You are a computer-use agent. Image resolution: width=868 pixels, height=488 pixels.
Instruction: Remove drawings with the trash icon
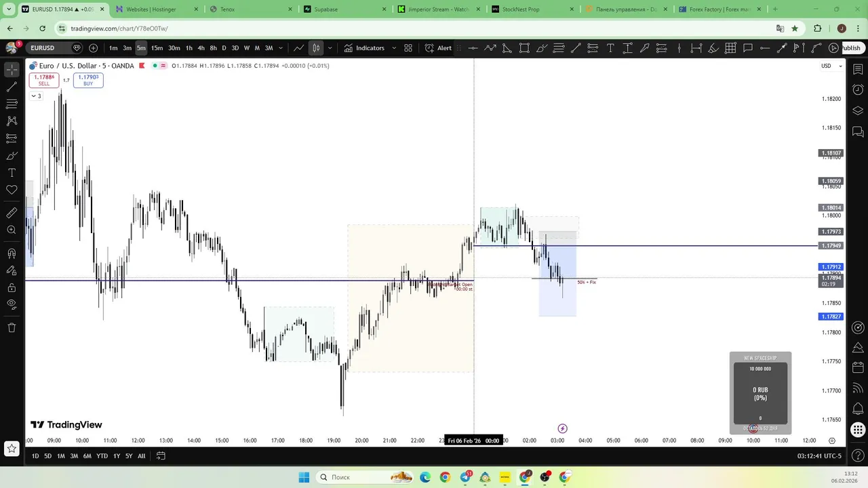point(12,328)
